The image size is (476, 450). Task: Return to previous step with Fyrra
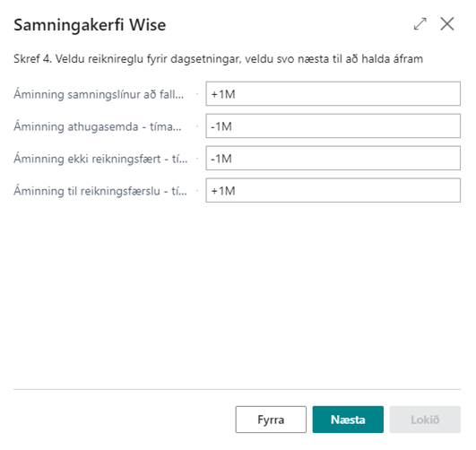click(271, 420)
